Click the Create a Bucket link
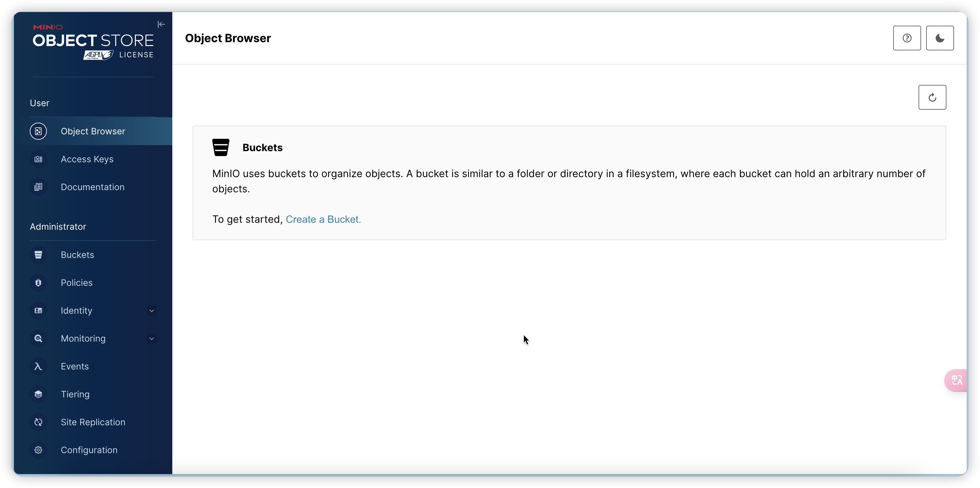This screenshot has height=488, width=980. point(323,219)
